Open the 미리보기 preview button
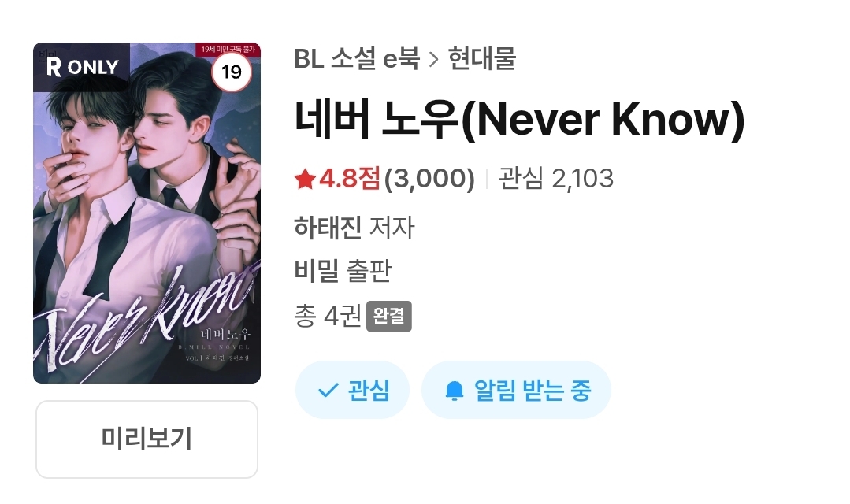The height and width of the screenshot is (504, 850). pyautogui.click(x=147, y=439)
